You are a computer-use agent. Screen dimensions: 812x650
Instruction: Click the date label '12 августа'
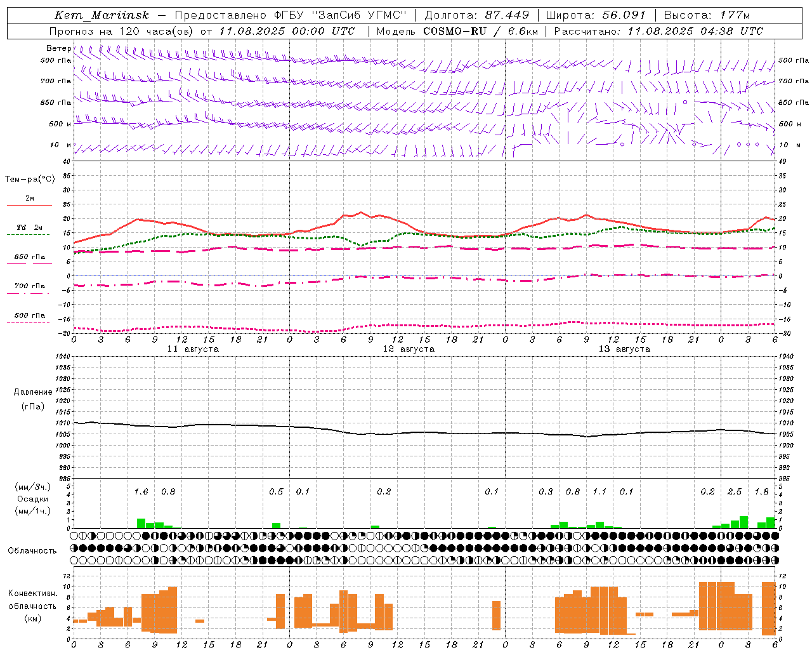(x=409, y=349)
